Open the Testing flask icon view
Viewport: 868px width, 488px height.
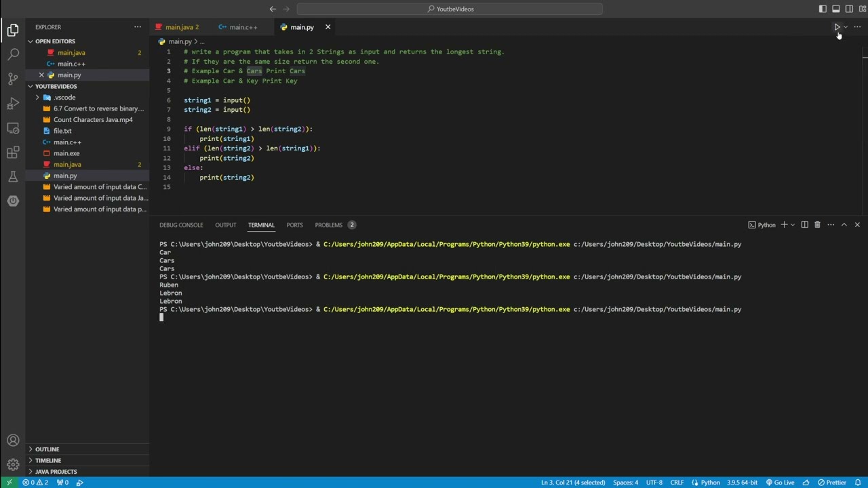tap(13, 177)
